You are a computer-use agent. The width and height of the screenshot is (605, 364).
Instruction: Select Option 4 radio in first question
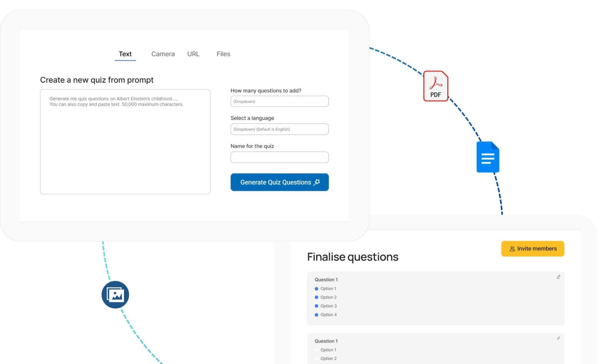(316, 315)
